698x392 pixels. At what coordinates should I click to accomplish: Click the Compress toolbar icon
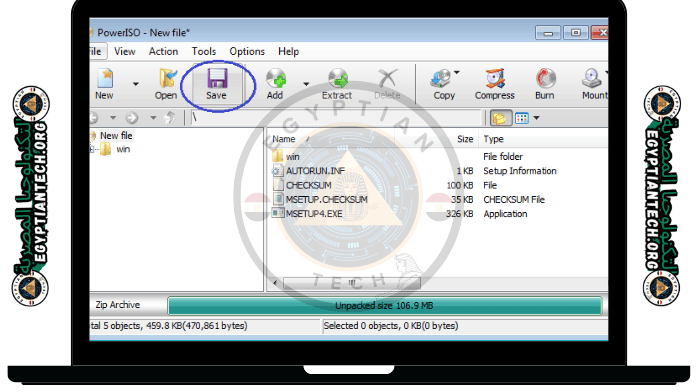(495, 84)
